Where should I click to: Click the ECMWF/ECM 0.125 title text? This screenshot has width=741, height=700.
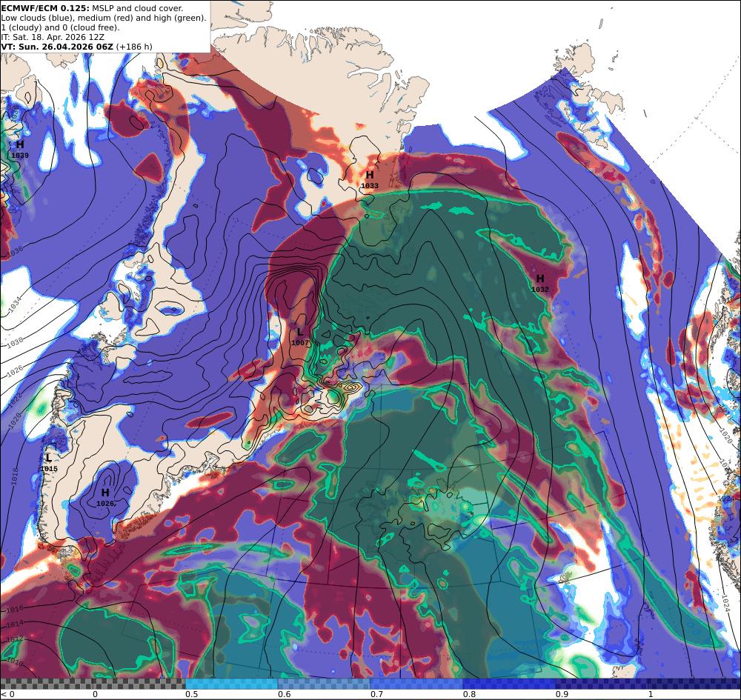tap(45, 8)
